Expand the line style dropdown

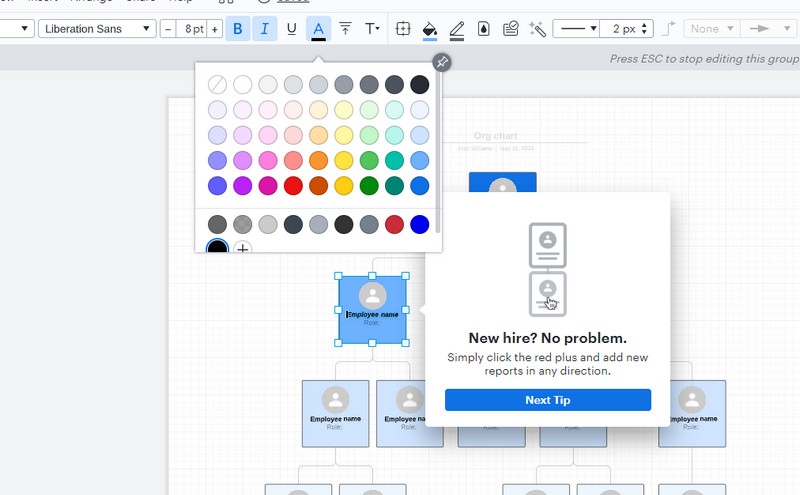point(577,29)
